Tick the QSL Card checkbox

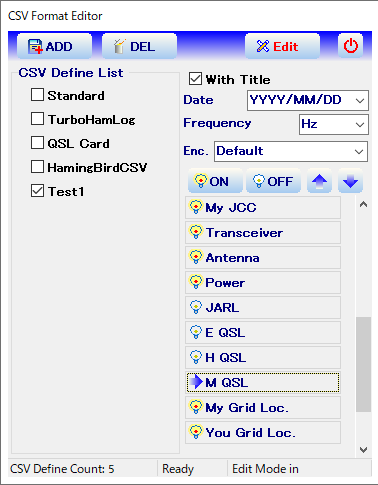[37, 143]
